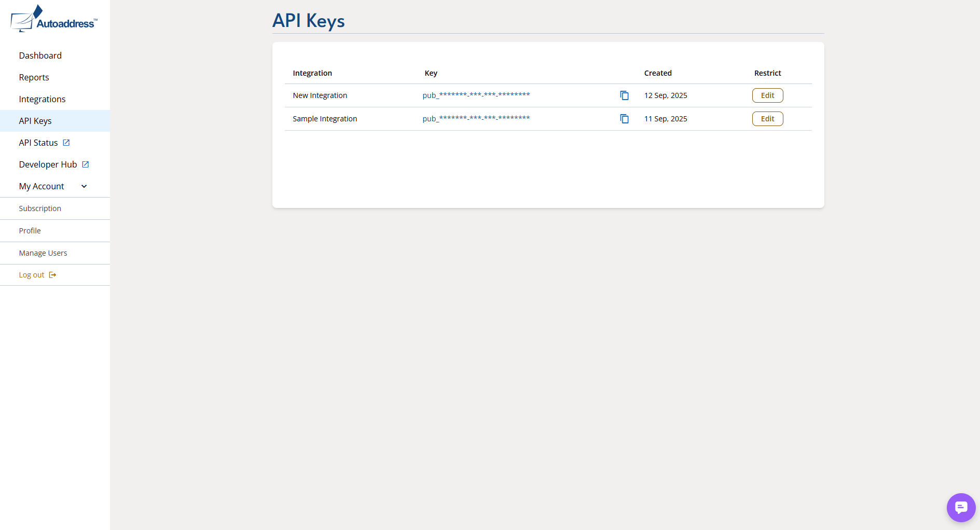
Task: Open the chat support bubble
Action: 961,507
